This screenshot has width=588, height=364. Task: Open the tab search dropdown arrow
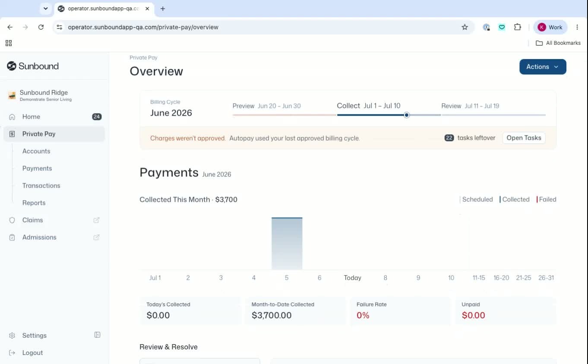45,9
